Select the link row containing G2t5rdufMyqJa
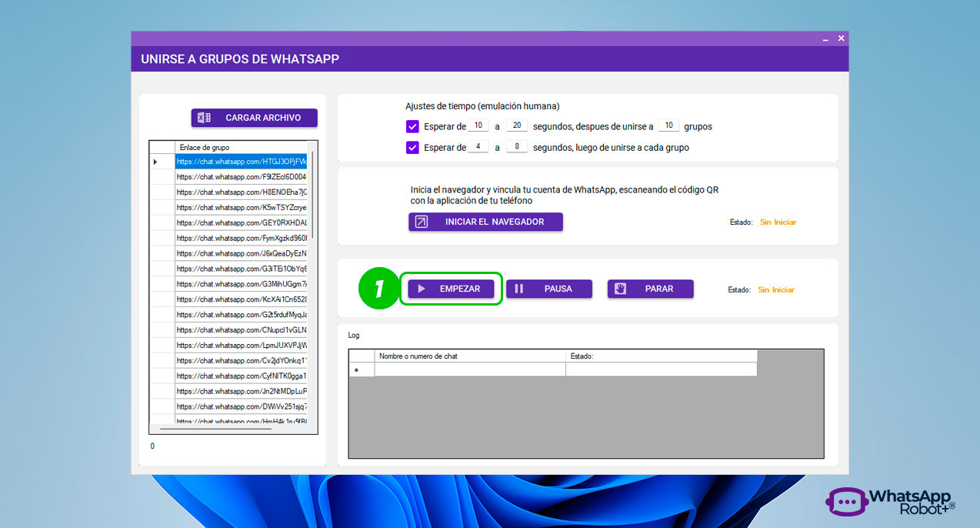The width and height of the screenshot is (980, 528). 241,315
